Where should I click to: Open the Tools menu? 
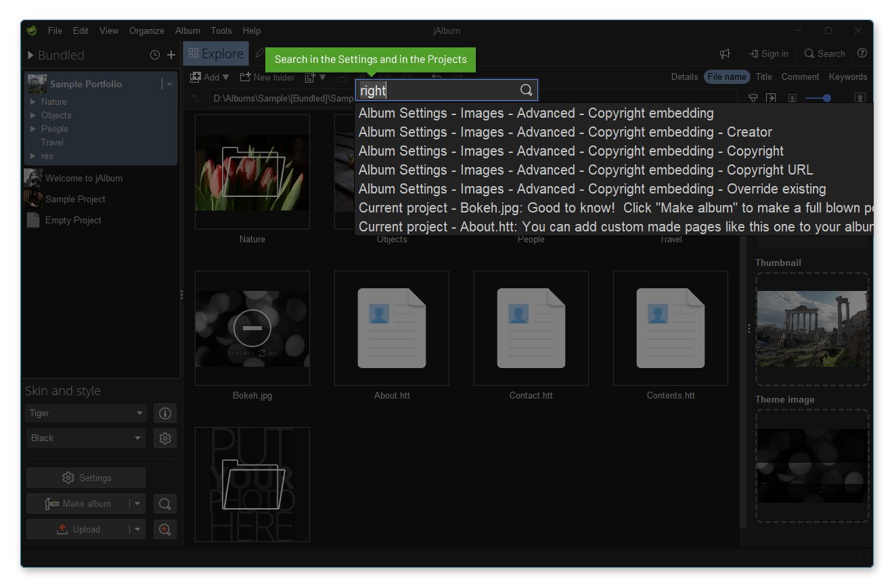click(x=221, y=30)
